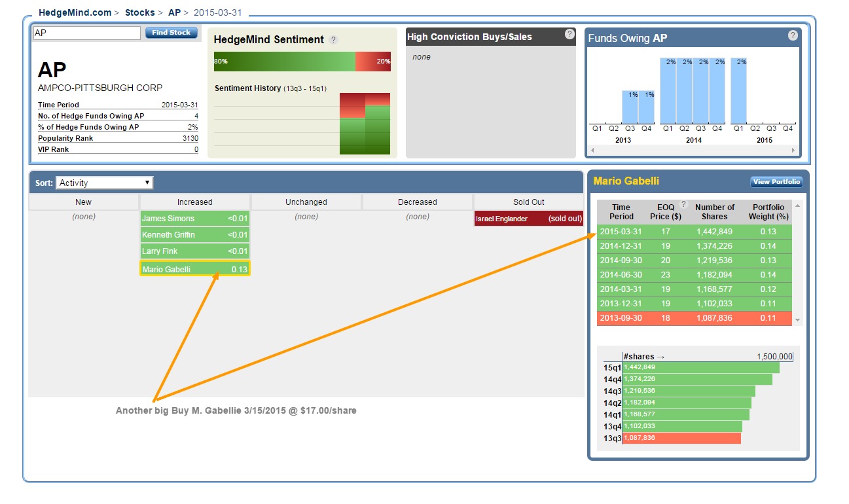The width and height of the screenshot is (849, 504).
Task: Click the 2014 Q4 bar in the Funds Owing chart
Action: click(x=717, y=90)
